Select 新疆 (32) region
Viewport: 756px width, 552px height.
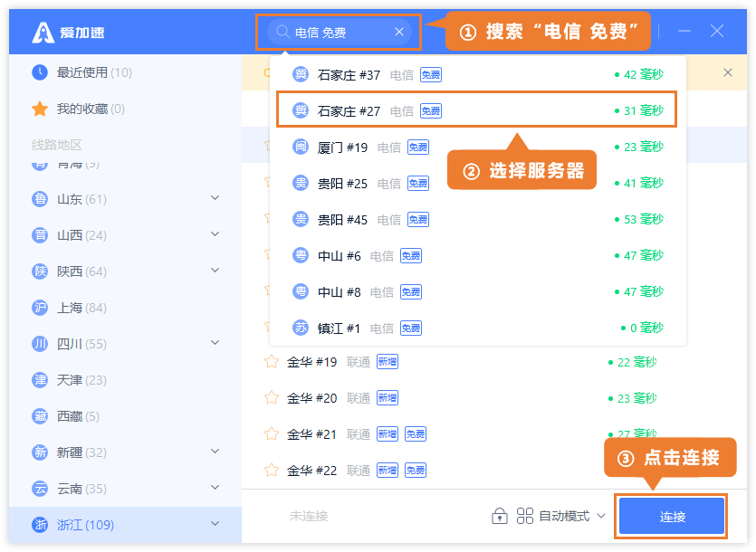(x=125, y=452)
